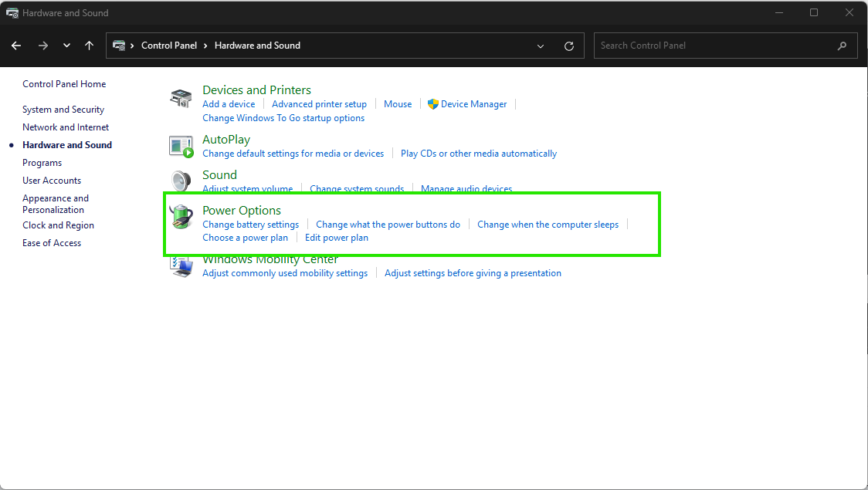
Task: Refresh the Control Panel view
Action: click(x=568, y=46)
